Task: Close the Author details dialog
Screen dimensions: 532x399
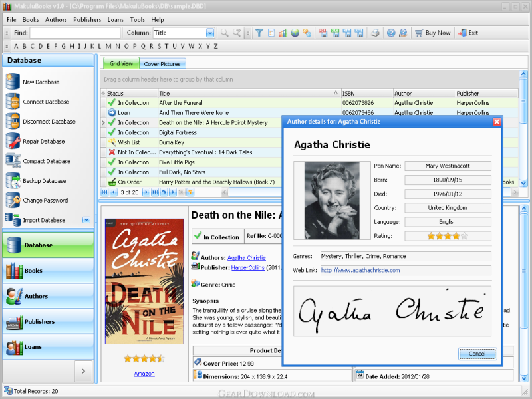Action: 497,122
